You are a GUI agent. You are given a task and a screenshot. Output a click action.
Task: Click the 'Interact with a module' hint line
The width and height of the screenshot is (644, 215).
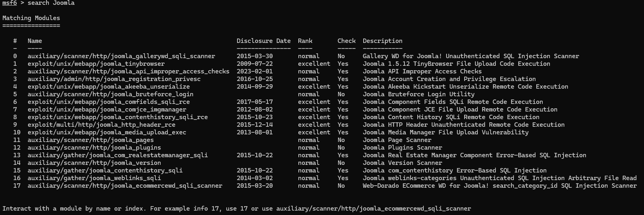point(236,209)
